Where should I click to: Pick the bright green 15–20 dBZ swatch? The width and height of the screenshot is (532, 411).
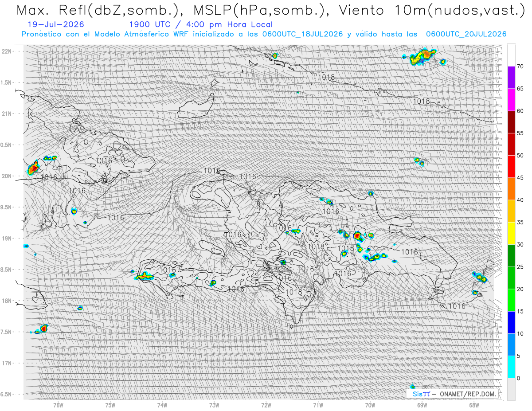pos(511,300)
